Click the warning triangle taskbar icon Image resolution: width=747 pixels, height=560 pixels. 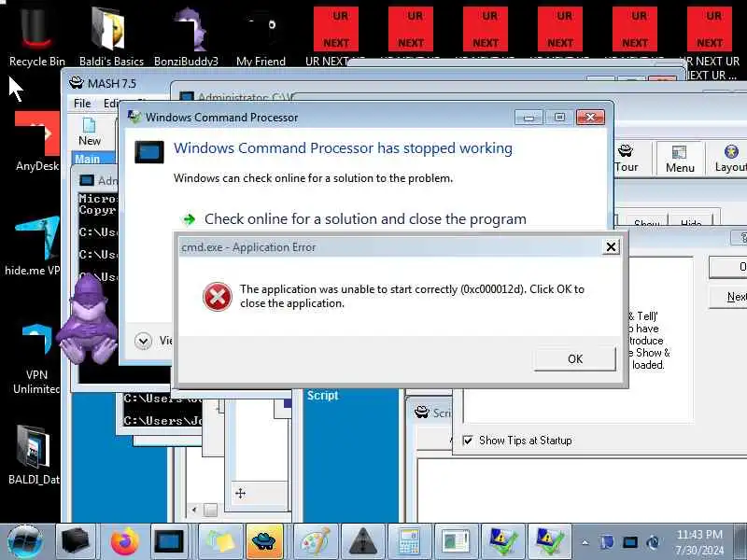point(362,542)
